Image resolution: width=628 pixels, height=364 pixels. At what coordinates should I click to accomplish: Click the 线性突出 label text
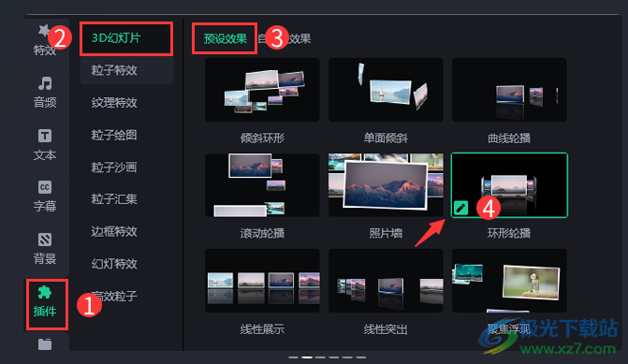tap(386, 329)
